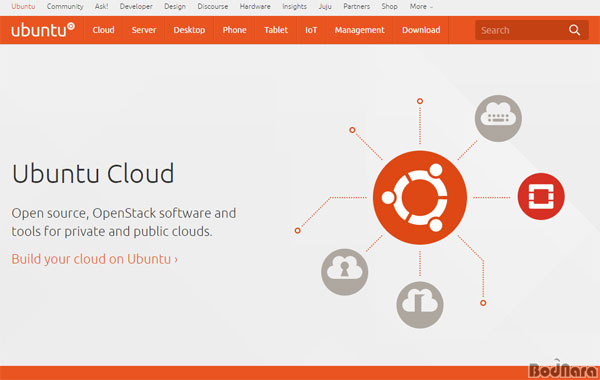Viewport: 600px width, 380px height.
Task: Click the Insights link
Action: [294, 7]
